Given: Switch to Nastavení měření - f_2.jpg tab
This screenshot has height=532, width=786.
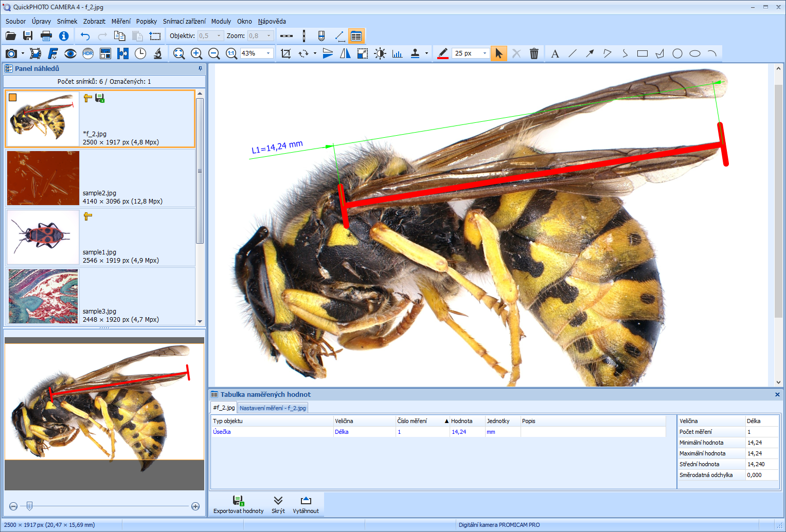Looking at the screenshot, I should tap(273, 408).
